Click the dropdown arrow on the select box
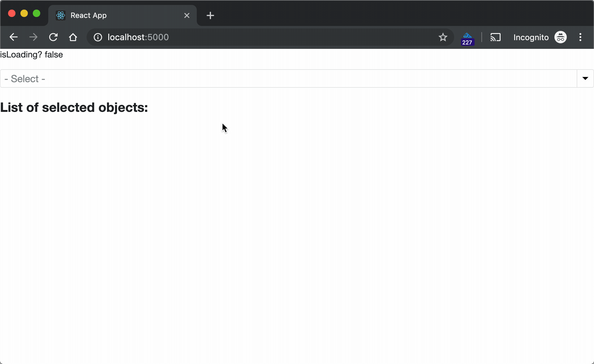This screenshot has height=364, width=594. 585,78
